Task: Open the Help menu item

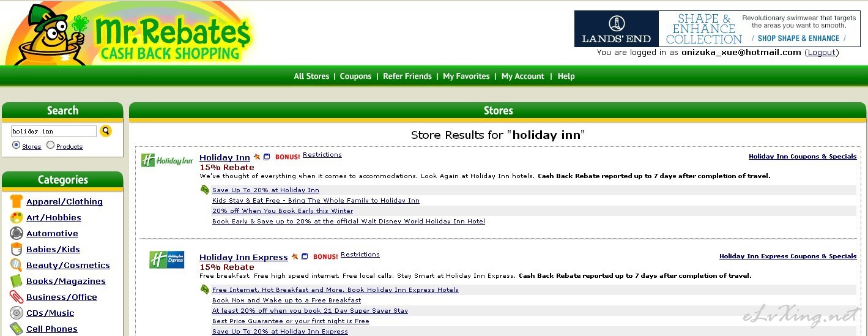Action: (566, 77)
